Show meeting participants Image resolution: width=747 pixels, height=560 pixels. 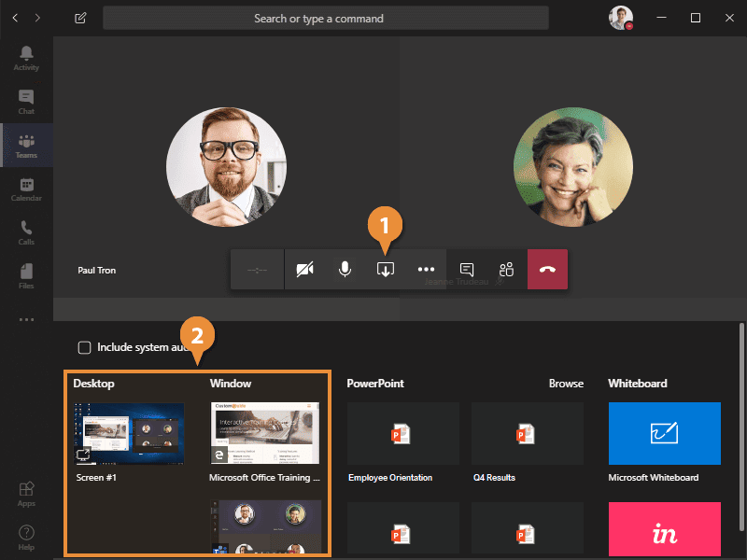pyautogui.click(x=506, y=270)
